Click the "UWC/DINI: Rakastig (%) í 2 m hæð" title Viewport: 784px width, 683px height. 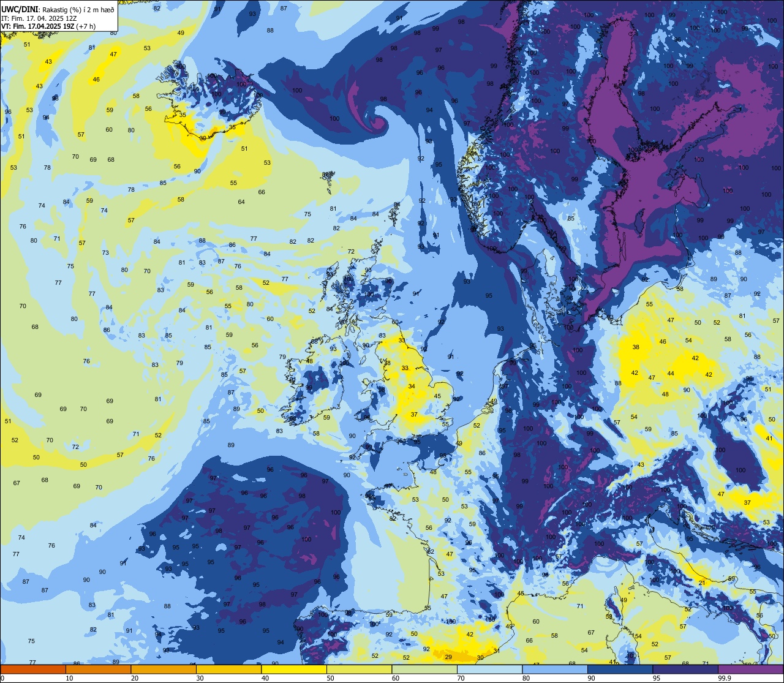click(58, 9)
